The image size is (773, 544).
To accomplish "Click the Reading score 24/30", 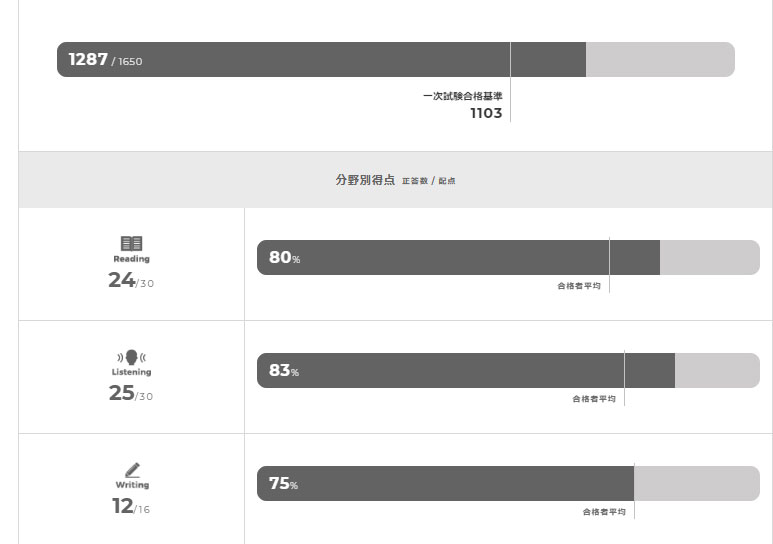I will pyautogui.click(x=131, y=280).
